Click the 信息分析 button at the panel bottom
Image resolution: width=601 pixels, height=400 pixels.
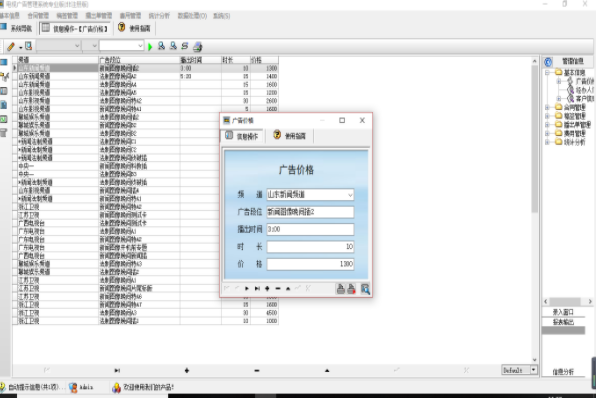coord(563,372)
